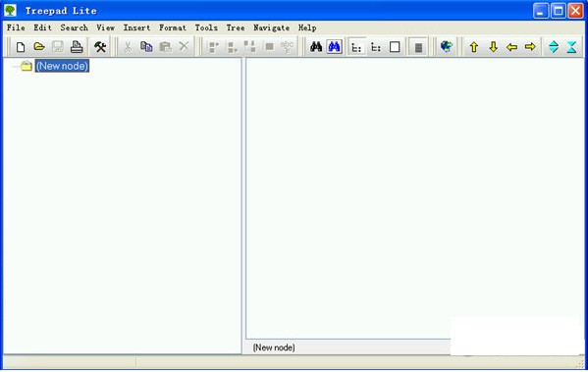Viewport: 588px width, 372px height.
Task: Click the (New node) label below the editor
Action: [274, 347]
